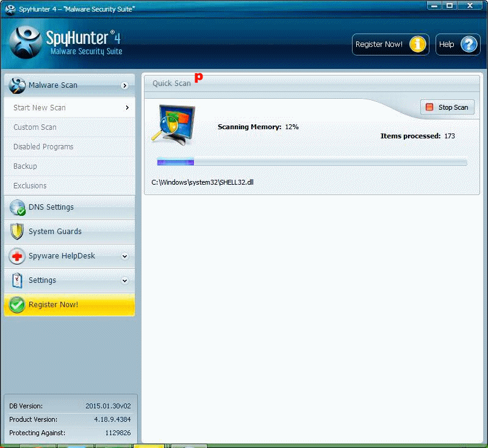
Task: Open Custom Scan from the sidebar
Action: pos(70,127)
